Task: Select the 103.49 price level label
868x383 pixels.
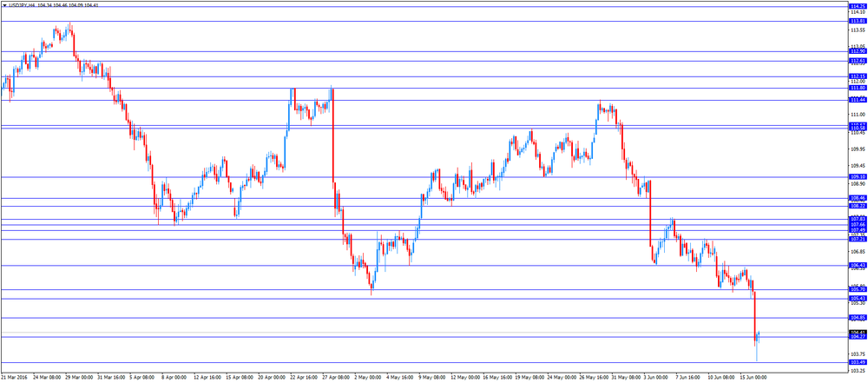Action: [858, 363]
